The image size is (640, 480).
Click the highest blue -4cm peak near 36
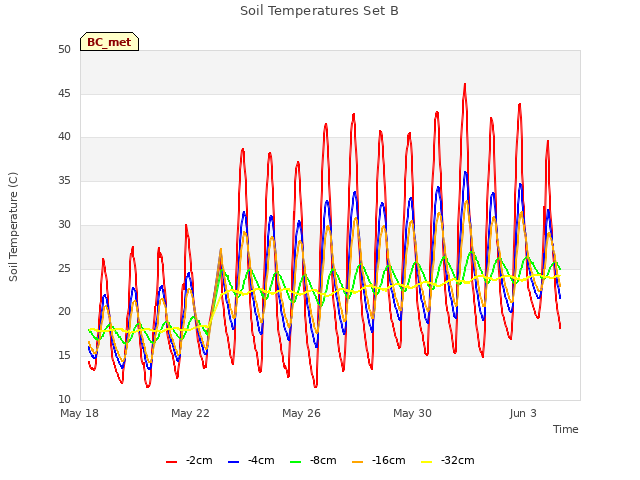tap(465, 173)
